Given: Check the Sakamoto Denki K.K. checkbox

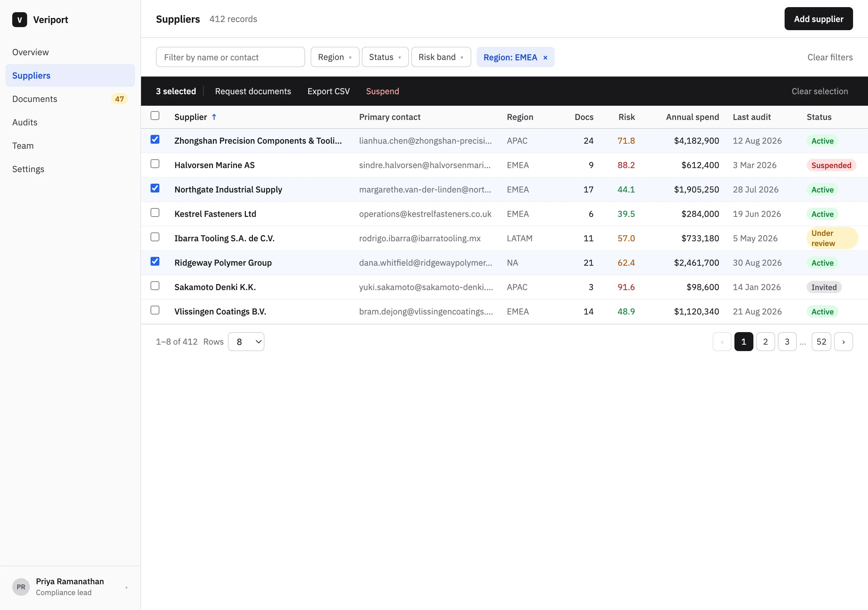Looking at the screenshot, I should [155, 286].
